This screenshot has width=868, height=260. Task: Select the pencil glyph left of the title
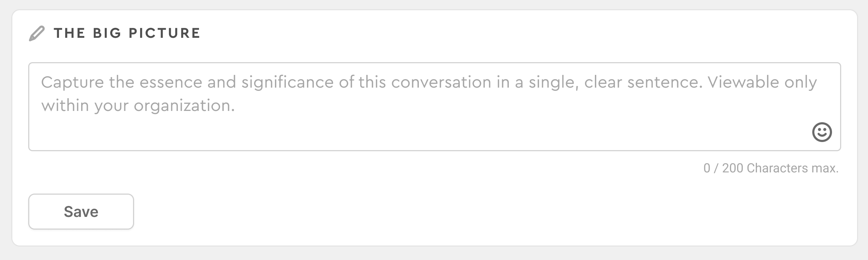coord(37,34)
